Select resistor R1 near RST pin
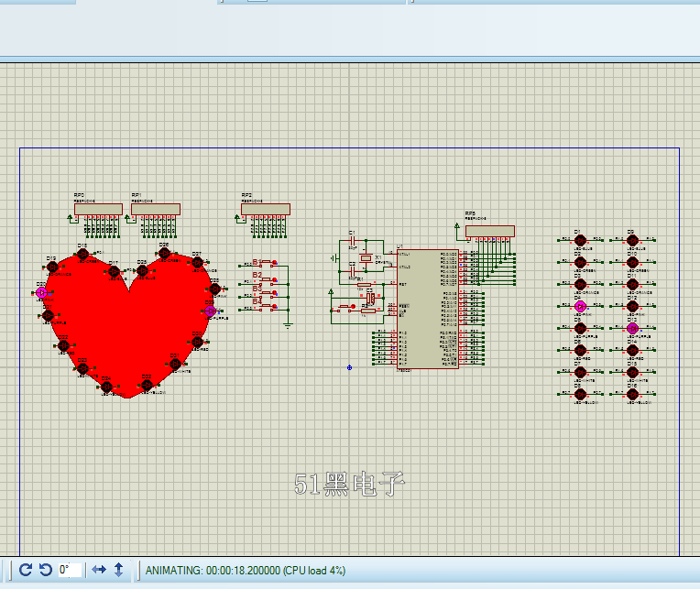This screenshot has width=700, height=589. click(365, 284)
